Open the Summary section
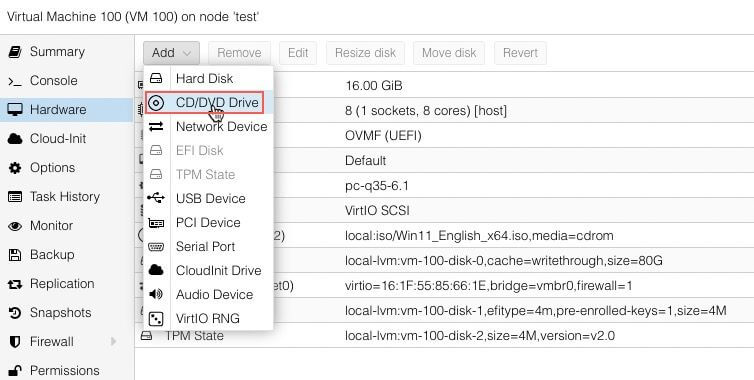754x380 pixels. [x=57, y=51]
